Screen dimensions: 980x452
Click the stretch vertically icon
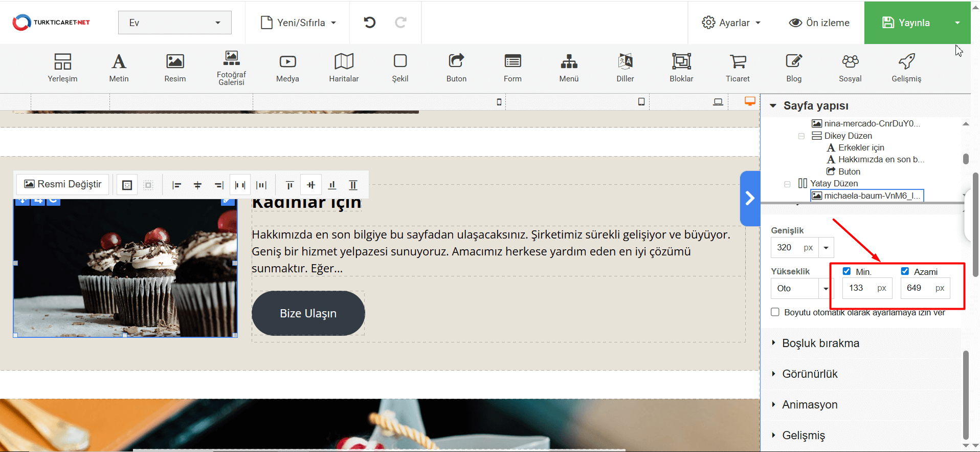(x=353, y=185)
